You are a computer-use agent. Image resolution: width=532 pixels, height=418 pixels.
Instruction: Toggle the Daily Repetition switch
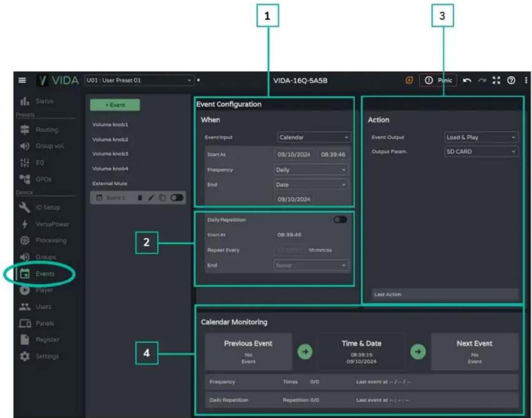pos(341,220)
